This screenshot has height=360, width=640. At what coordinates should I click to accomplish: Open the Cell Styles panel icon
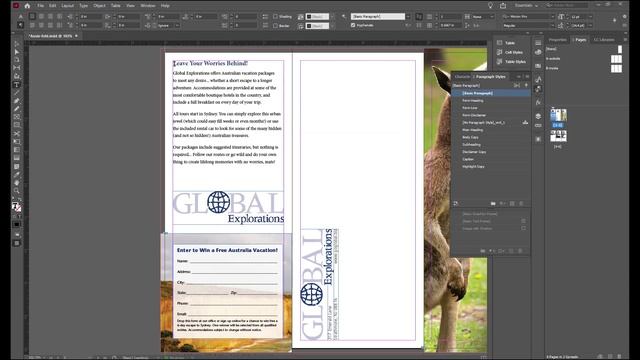click(x=500, y=52)
